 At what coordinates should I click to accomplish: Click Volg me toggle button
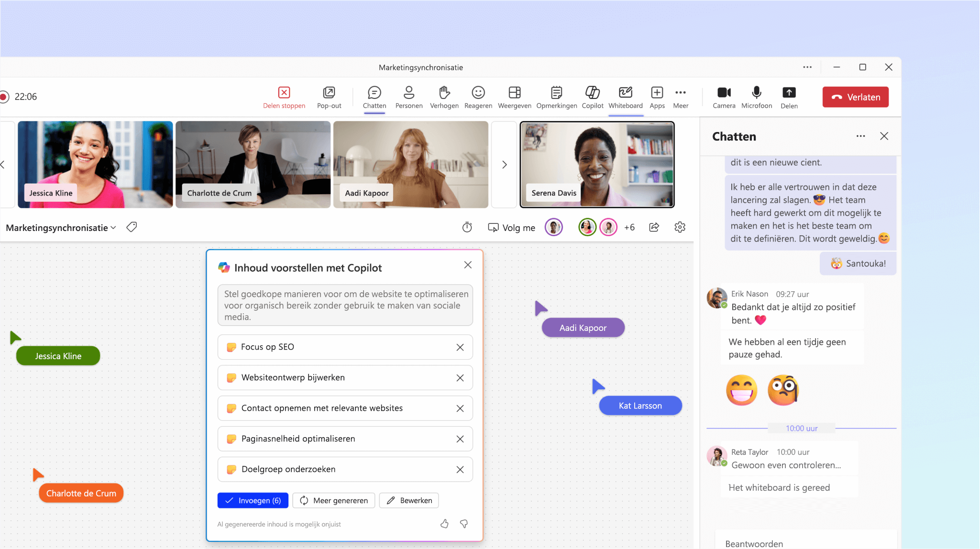[x=512, y=227]
